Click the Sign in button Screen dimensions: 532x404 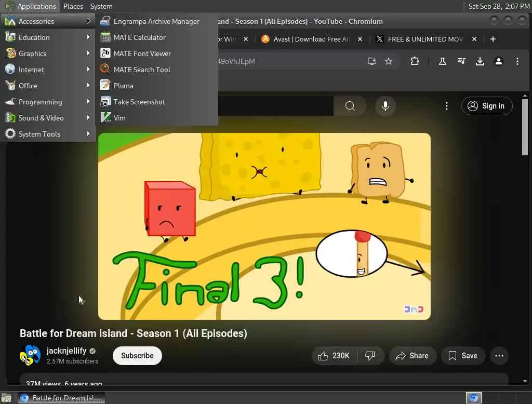click(486, 106)
